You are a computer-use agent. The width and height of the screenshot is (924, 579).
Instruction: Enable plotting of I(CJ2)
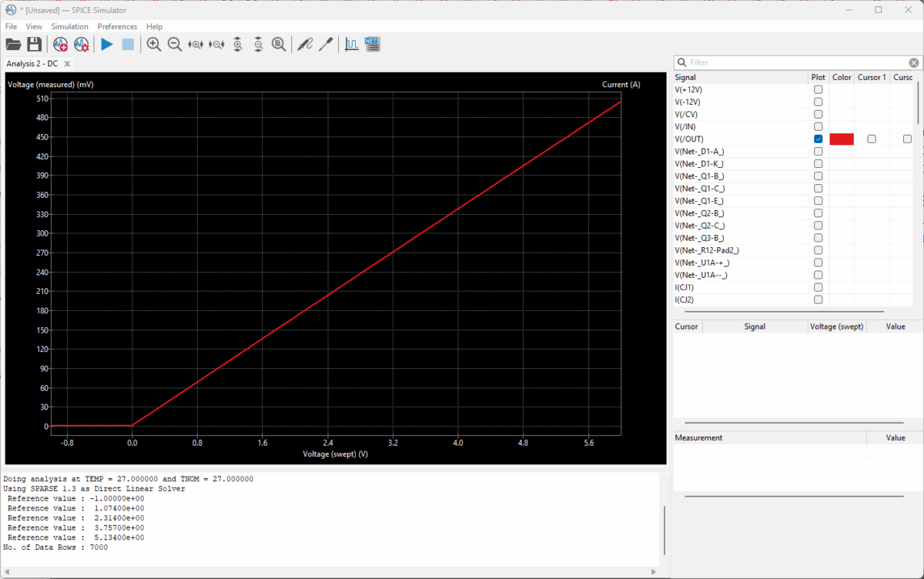818,300
